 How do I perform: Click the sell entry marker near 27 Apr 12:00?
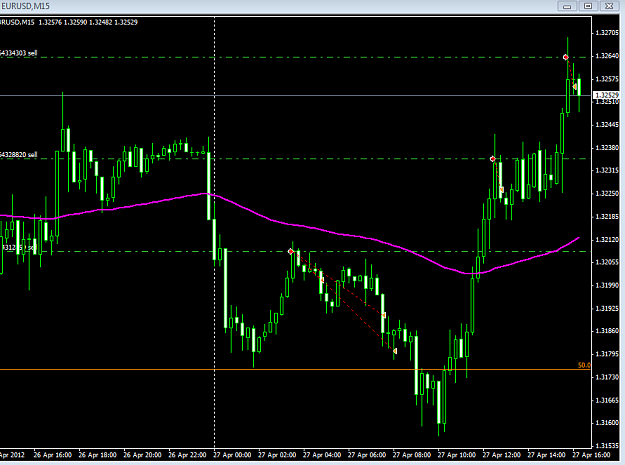(x=493, y=159)
